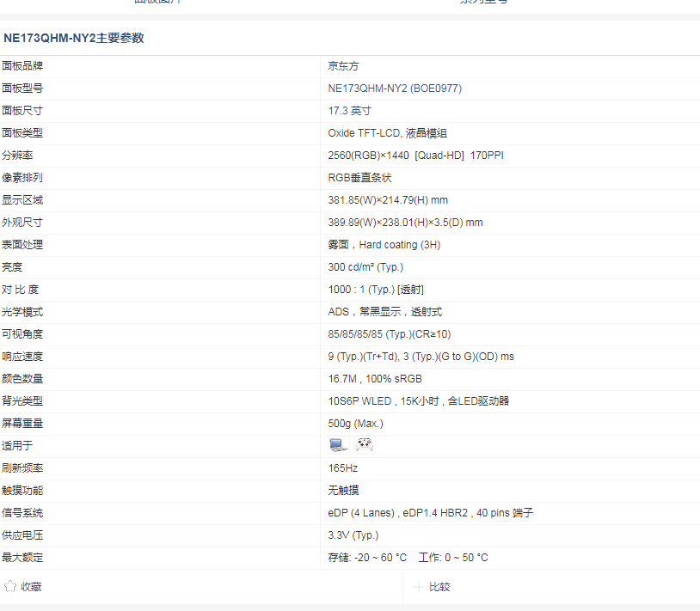Screen dimensions: 700x611
Task: Select the 背光类型 label
Action: [22, 401]
